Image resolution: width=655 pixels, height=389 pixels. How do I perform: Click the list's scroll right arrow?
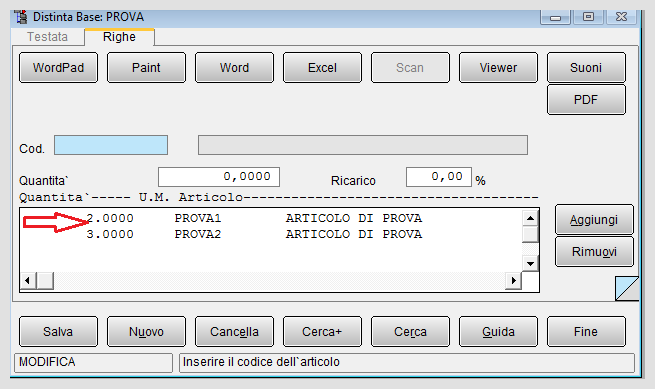[513, 280]
